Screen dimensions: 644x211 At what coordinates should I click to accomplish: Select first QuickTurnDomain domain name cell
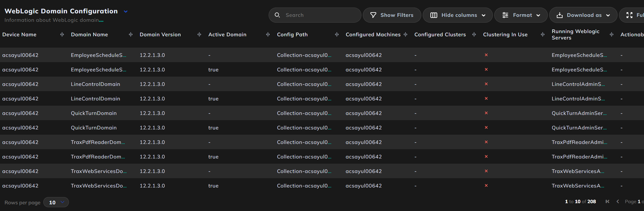click(x=94, y=113)
